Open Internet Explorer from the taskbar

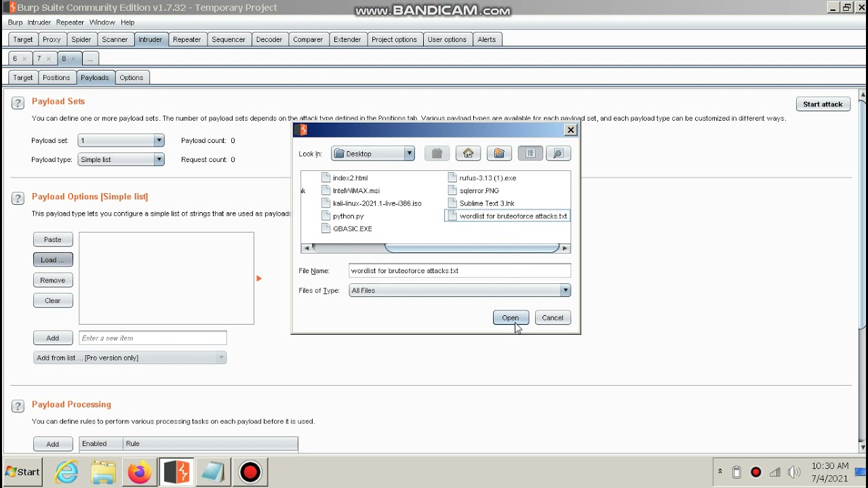66,472
